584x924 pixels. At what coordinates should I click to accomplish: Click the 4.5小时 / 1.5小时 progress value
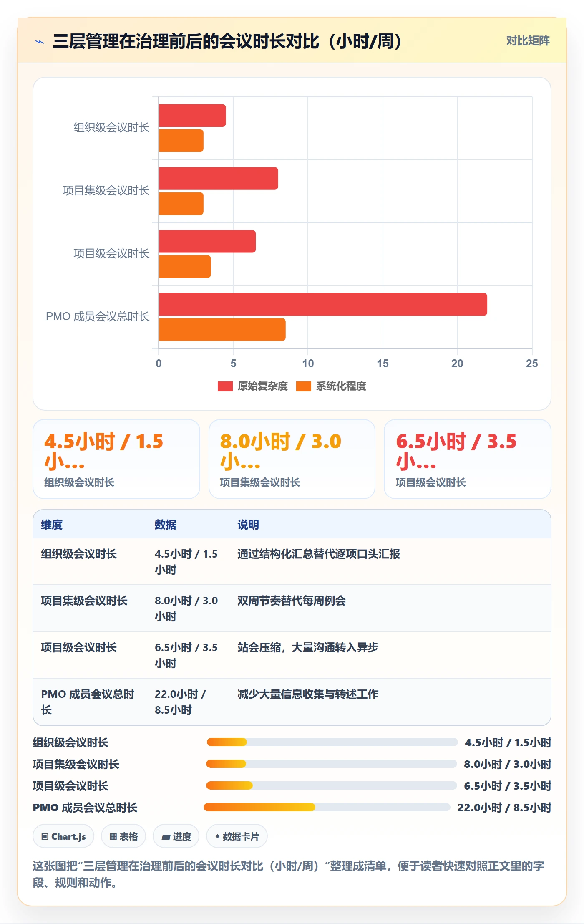(x=508, y=742)
